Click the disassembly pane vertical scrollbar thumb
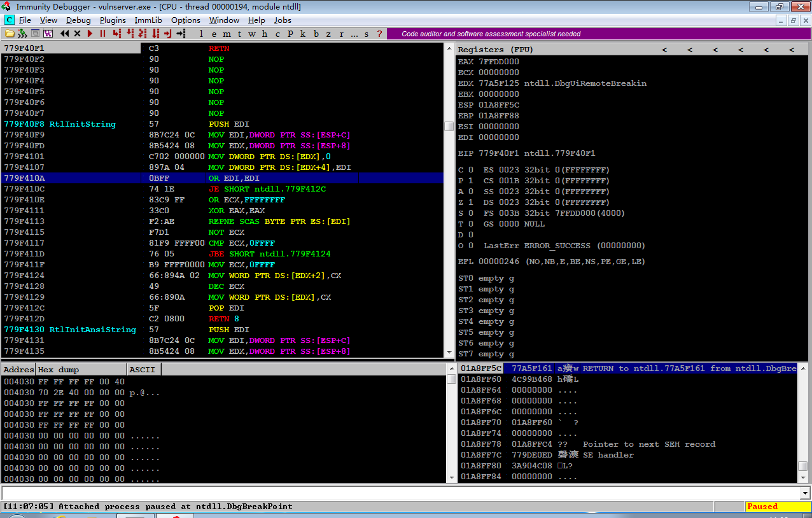The image size is (812, 518). [x=449, y=126]
